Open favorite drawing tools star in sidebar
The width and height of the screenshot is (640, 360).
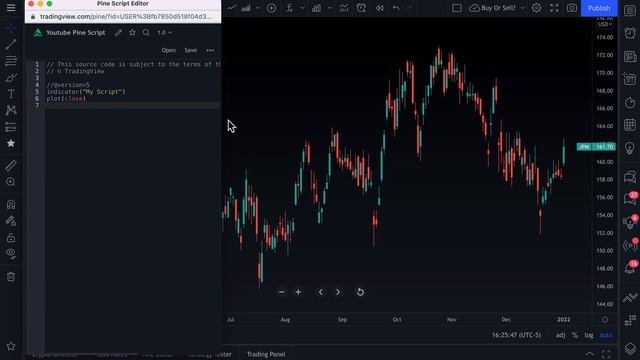click(11, 143)
